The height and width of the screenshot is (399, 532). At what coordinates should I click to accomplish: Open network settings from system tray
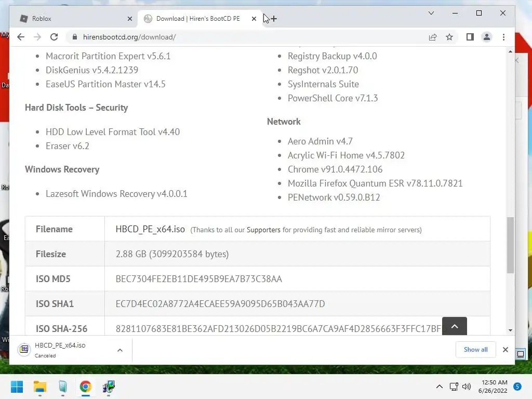[x=454, y=387]
